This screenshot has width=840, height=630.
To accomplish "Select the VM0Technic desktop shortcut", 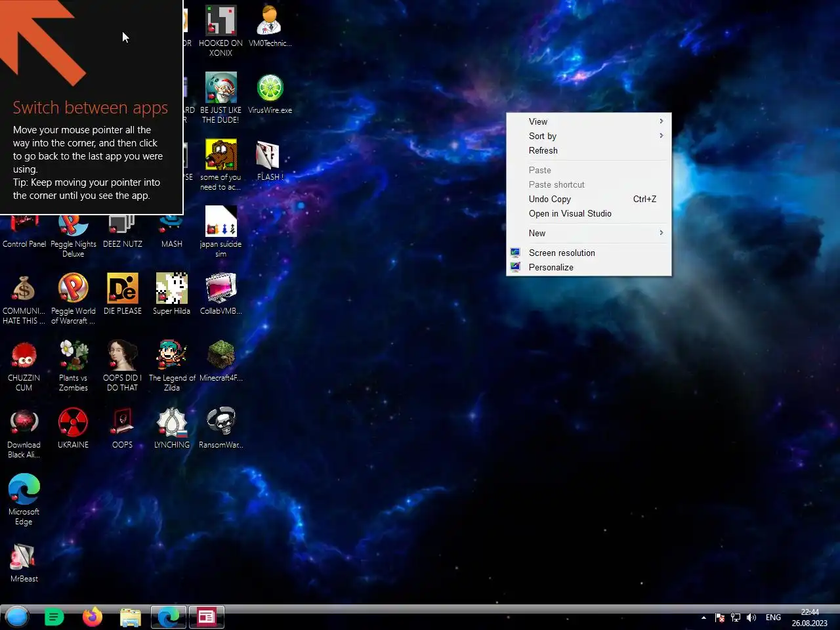I will (270, 26).
